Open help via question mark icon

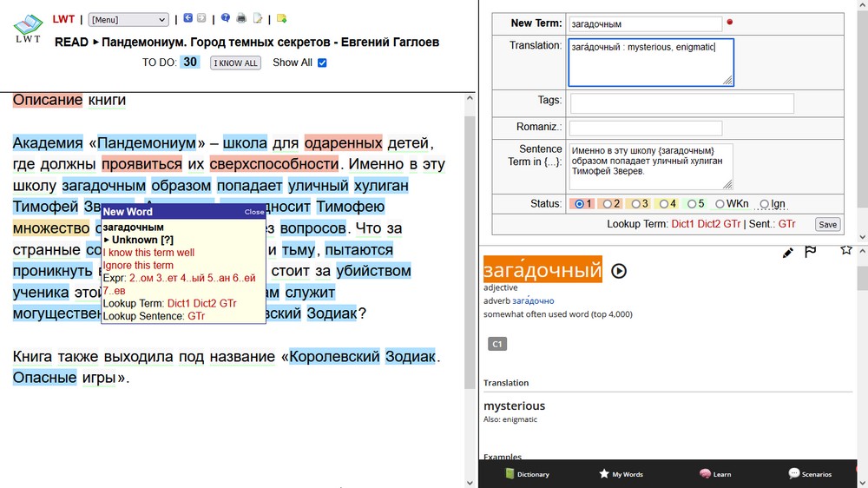tap(226, 18)
